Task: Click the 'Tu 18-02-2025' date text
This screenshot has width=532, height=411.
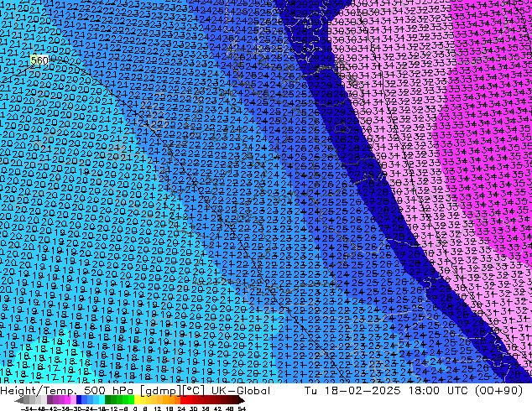Action: pyautogui.click(x=352, y=391)
